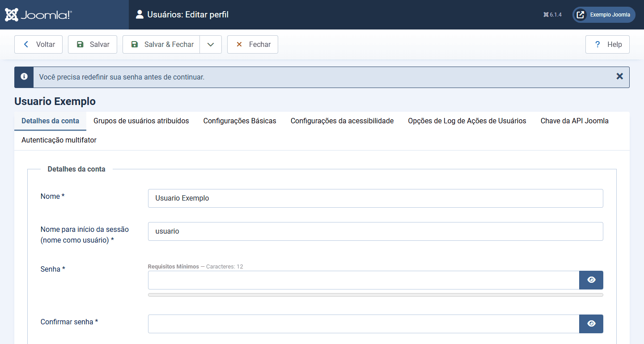Click the Confirmar senha * label
Image resolution: width=644 pixels, height=344 pixels.
[69, 322]
